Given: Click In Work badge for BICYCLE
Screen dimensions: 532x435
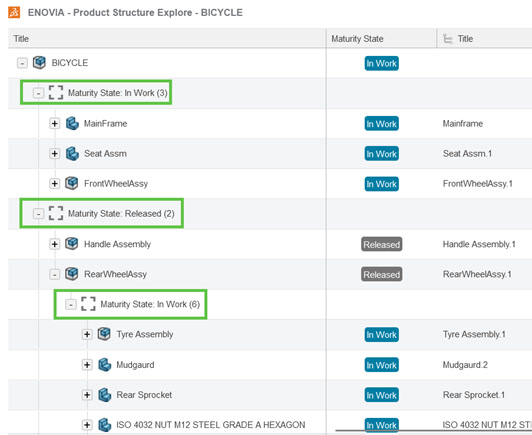Looking at the screenshot, I should [382, 63].
